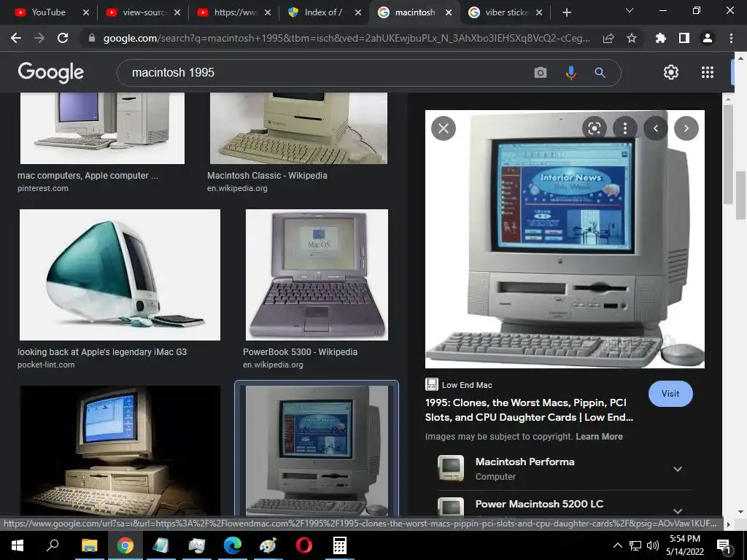The height and width of the screenshot is (560, 747).
Task: Search by image with the camera icon
Action: (541, 72)
